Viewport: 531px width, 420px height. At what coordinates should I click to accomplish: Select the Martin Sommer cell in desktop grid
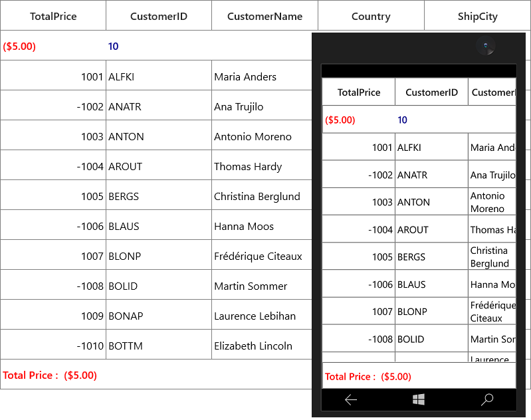pyautogui.click(x=262, y=285)
